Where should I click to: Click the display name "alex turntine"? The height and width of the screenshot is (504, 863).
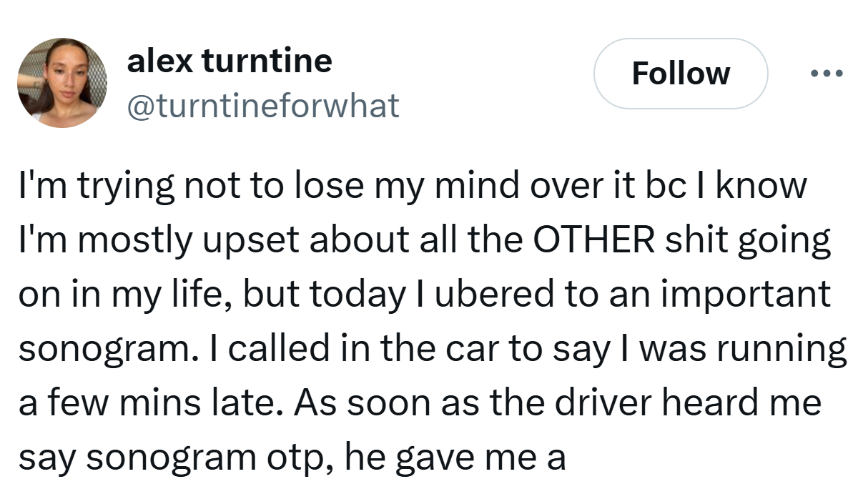tap(230, 60)
